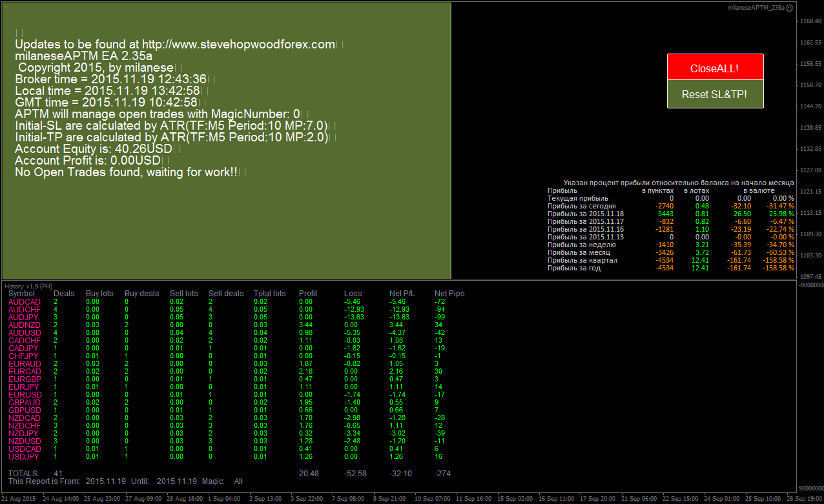Click the TOTALS: row label

[24, 474]
